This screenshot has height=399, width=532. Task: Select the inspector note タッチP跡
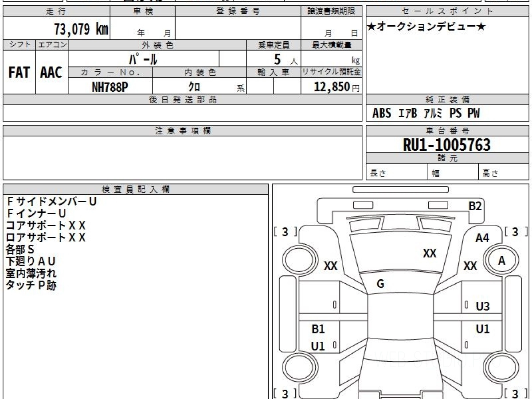(x=31, y=285)
